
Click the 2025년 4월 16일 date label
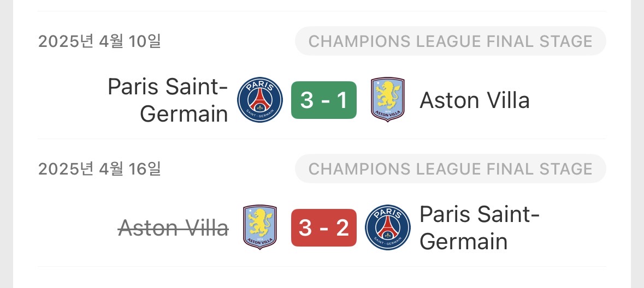coord(99,169)
